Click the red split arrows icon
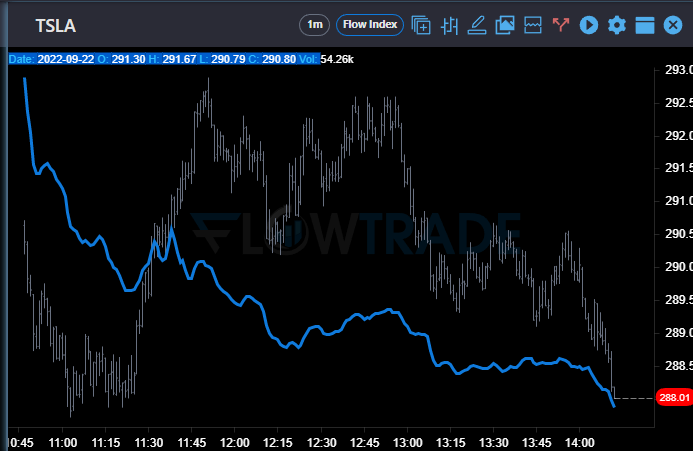 click(x=560, y=24)
